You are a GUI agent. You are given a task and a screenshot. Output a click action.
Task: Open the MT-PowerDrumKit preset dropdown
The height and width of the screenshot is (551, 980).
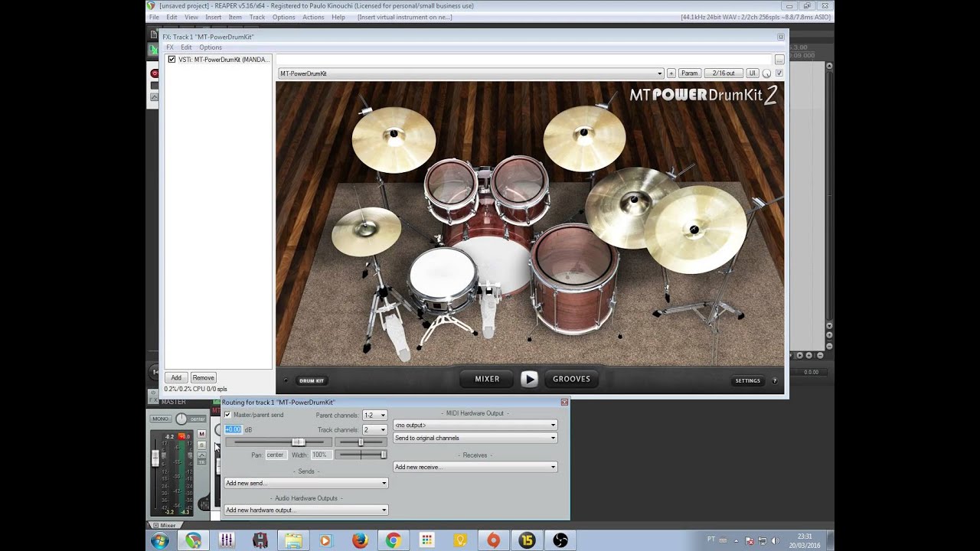coord(471,73)
